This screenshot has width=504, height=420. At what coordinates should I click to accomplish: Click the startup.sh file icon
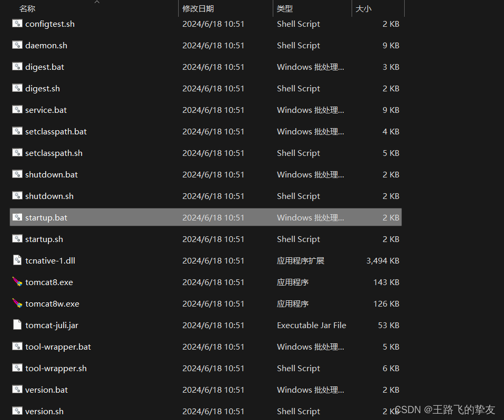coord(17,238)
